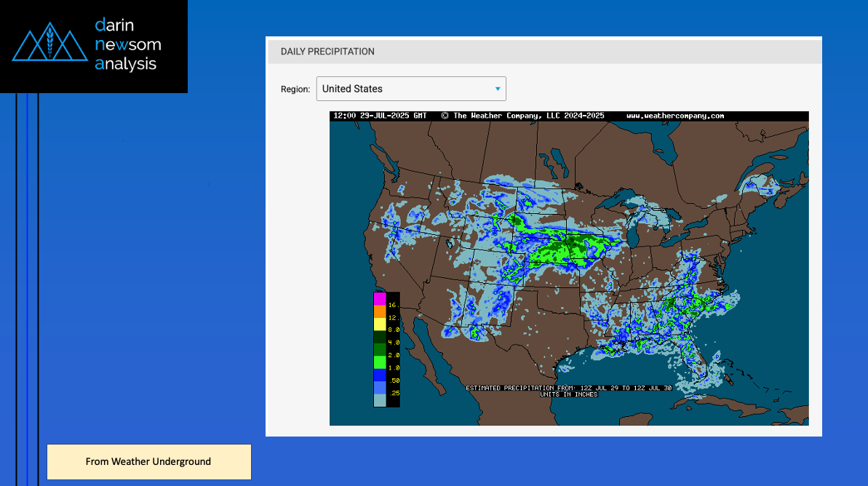868x486 pixels.
Task: Click the Florida peninsula on the map
Action: 700,365
